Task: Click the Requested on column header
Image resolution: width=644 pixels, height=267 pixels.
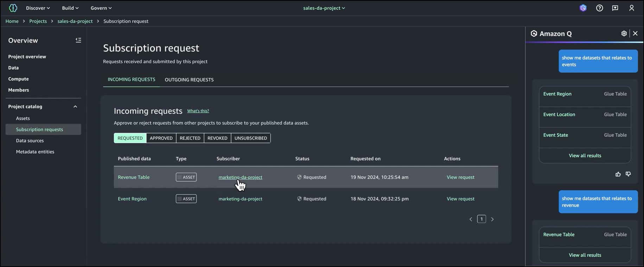Action: [x=365, y=159]
